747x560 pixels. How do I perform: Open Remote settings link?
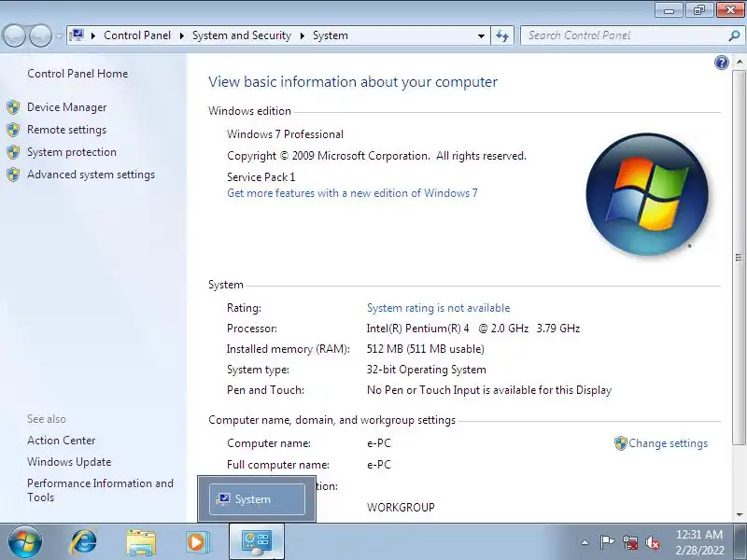pos(66,130)
